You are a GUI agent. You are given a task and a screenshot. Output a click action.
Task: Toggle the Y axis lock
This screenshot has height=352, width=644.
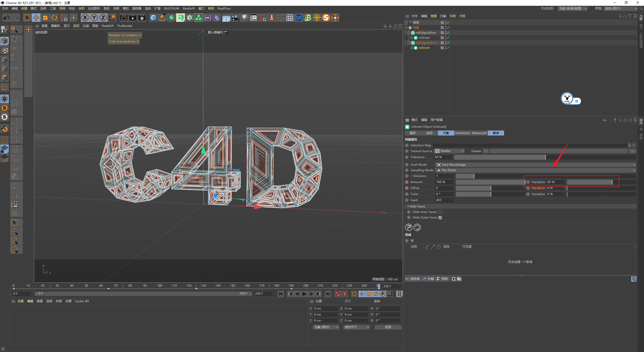[94, 18]
